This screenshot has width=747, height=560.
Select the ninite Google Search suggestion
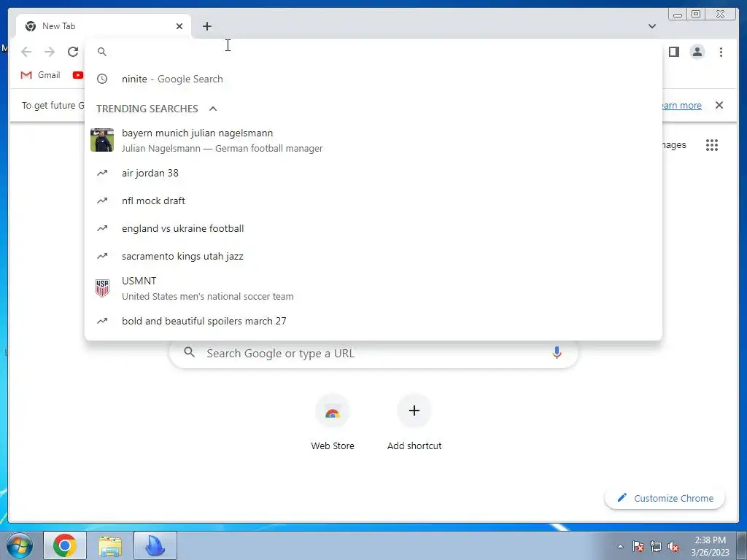pyautogui.click(x=373, y=79)
